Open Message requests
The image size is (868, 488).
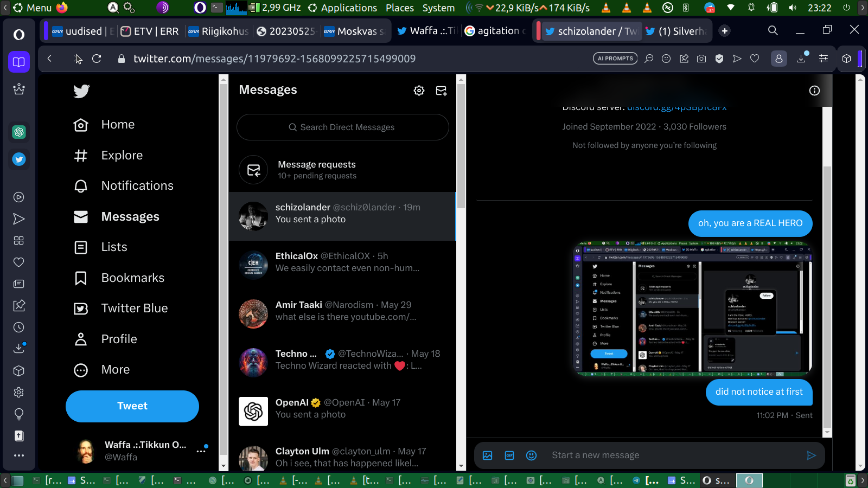342,170
